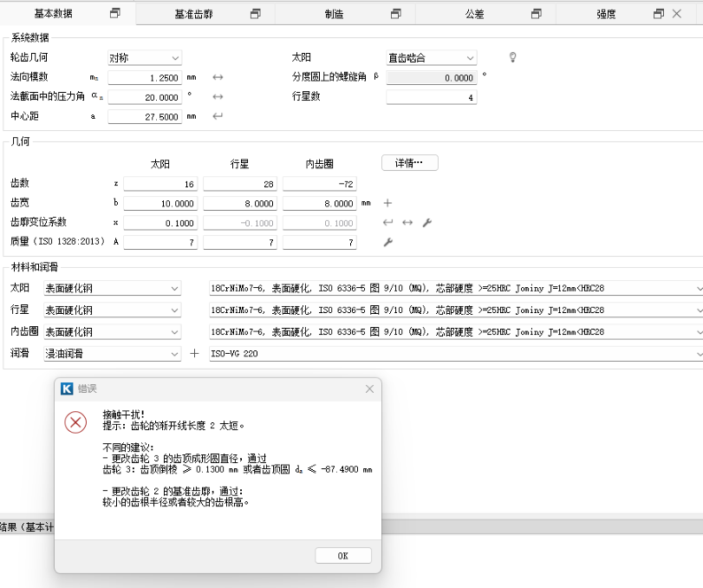Click 行星数 input field
Screen dimensions: 703x588
(432, 97)
